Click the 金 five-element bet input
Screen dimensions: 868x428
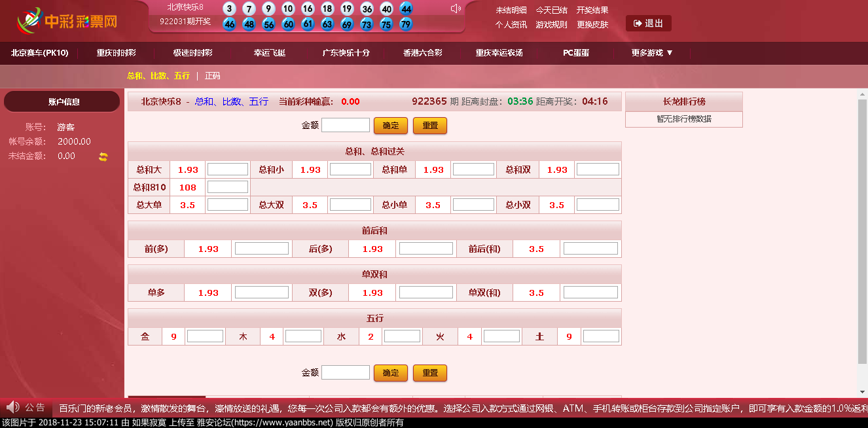point(205,336)
